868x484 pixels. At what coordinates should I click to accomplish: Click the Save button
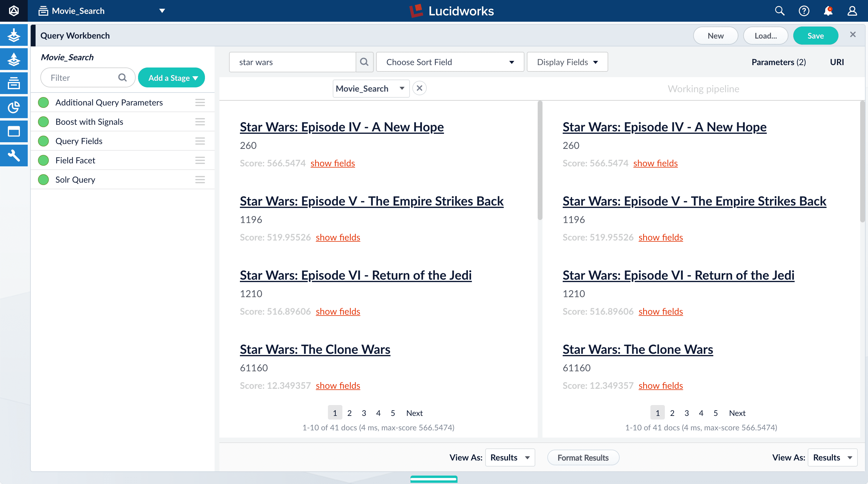pos(816,36)
